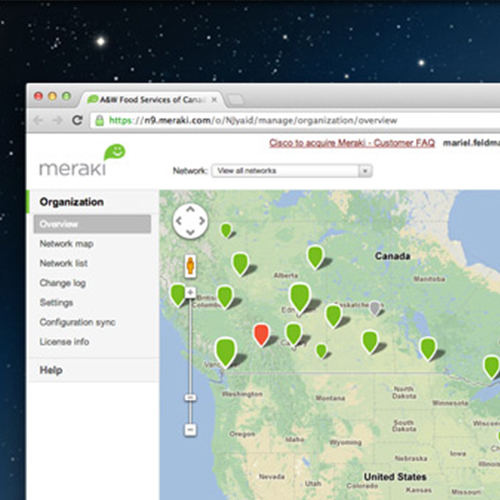Click the green marker between Edmonton and gray marker

point(333,316)
